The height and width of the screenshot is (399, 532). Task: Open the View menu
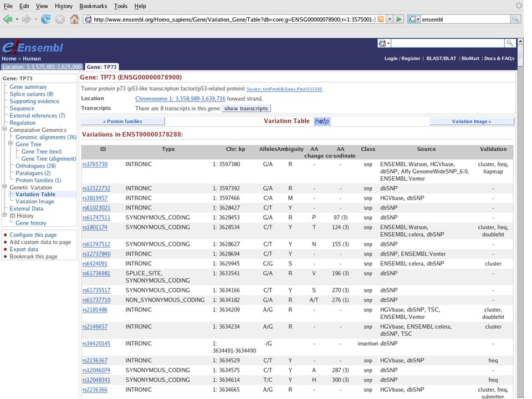42,6
